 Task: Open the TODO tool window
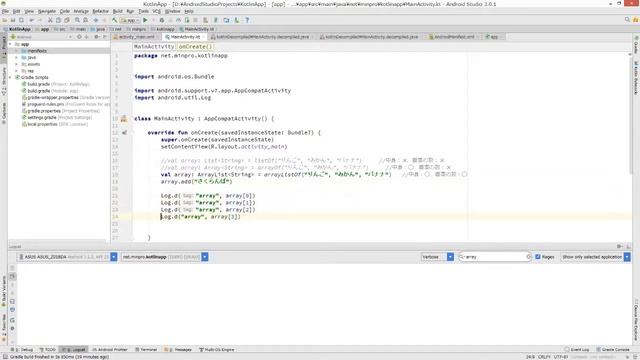[47, 349]
